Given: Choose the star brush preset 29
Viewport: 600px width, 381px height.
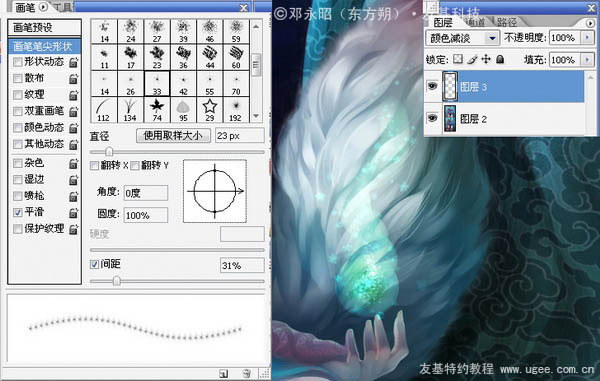Looking at the screenshot, I should 210,110.
